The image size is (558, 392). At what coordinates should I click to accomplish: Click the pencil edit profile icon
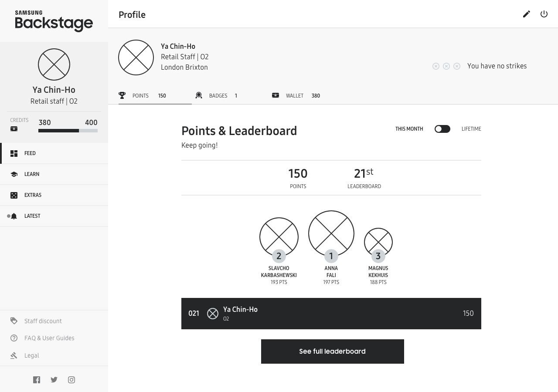point(527,14)
